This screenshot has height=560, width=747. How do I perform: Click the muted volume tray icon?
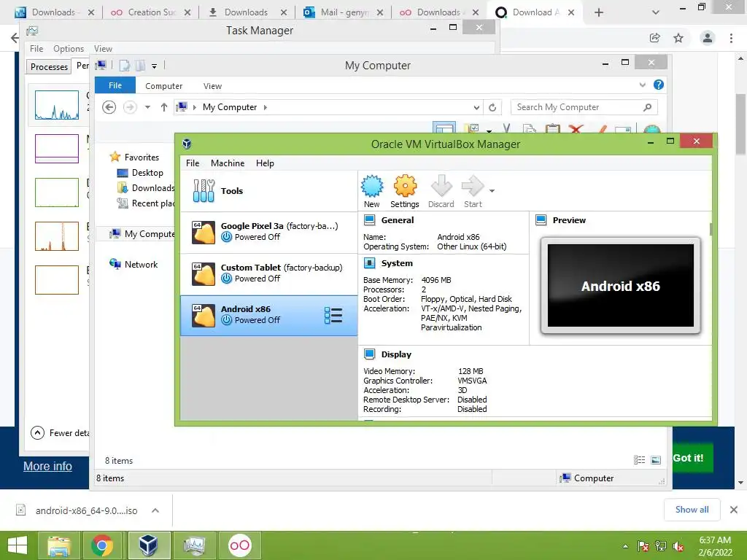(x=678, y=546)
